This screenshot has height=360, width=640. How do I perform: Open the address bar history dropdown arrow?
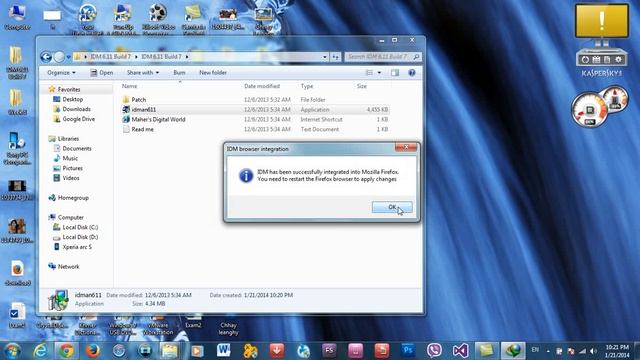point(325,57)
